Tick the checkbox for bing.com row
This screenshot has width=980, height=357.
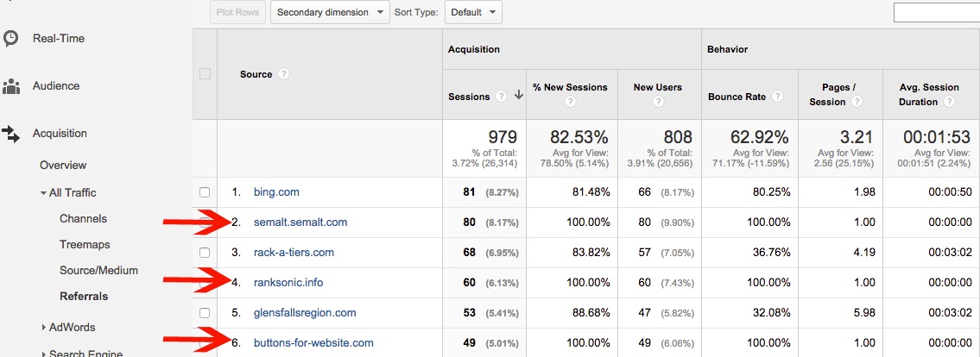(x=205, y=192)
